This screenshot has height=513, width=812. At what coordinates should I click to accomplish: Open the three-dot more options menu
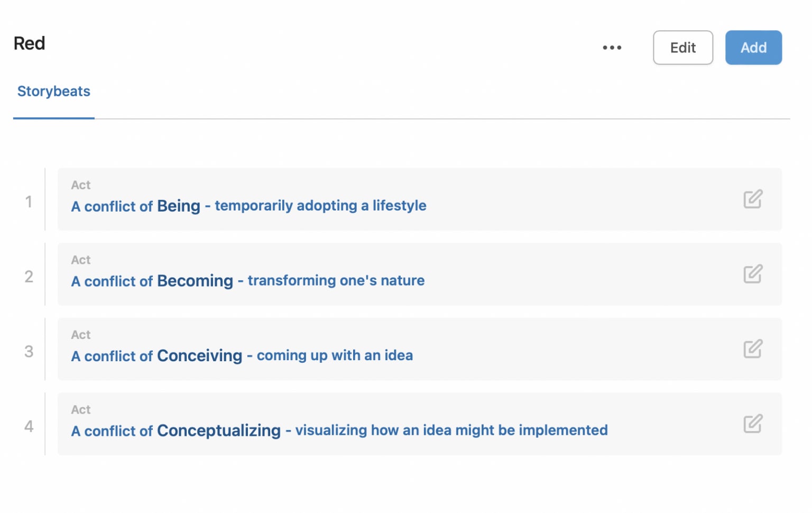coord(612,48)
